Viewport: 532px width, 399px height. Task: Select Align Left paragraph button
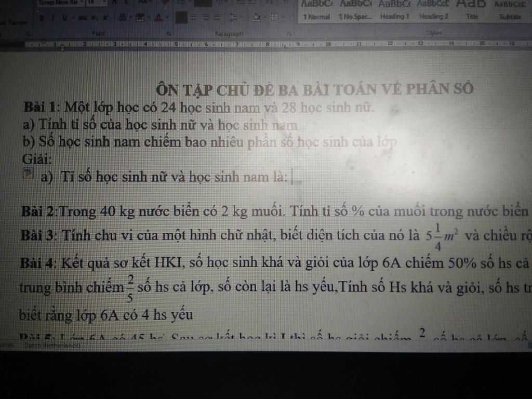[x=181, y=18]
